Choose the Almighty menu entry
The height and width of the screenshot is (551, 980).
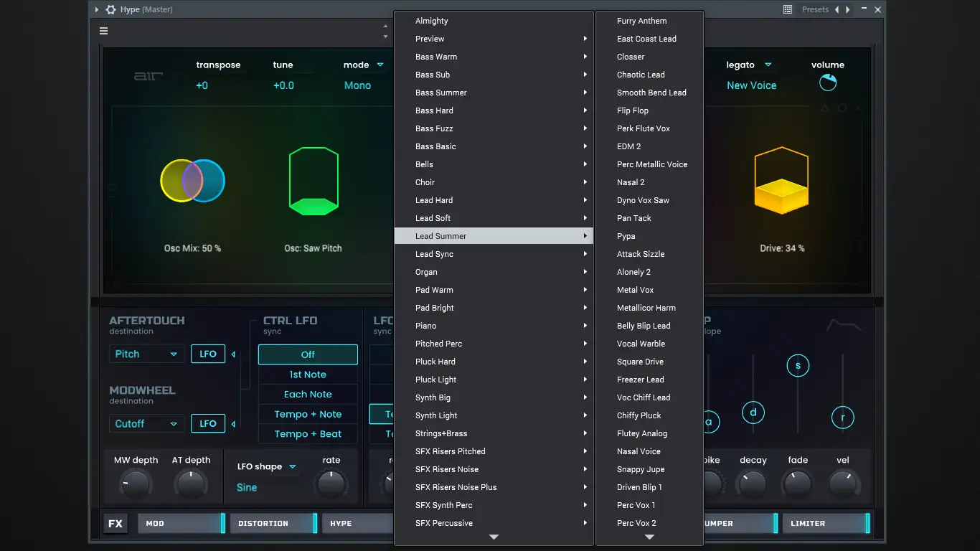coord(494,21)
